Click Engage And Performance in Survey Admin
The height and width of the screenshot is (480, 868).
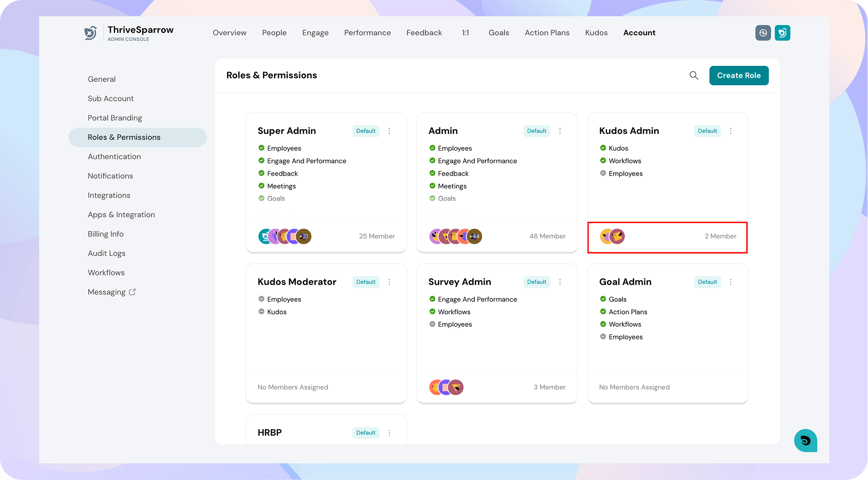pyautogui.click(x=477, y=300)
